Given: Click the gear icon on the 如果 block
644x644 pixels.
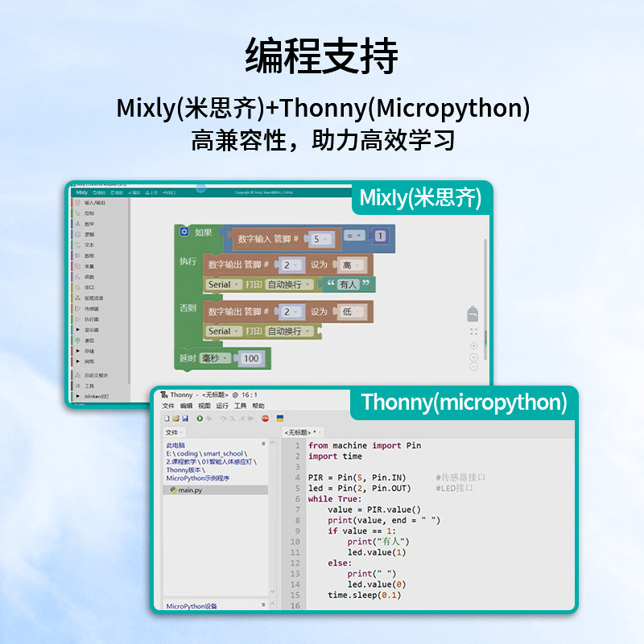Looking at the screenshot, I should pyautogui.click(x=184, y=232).
